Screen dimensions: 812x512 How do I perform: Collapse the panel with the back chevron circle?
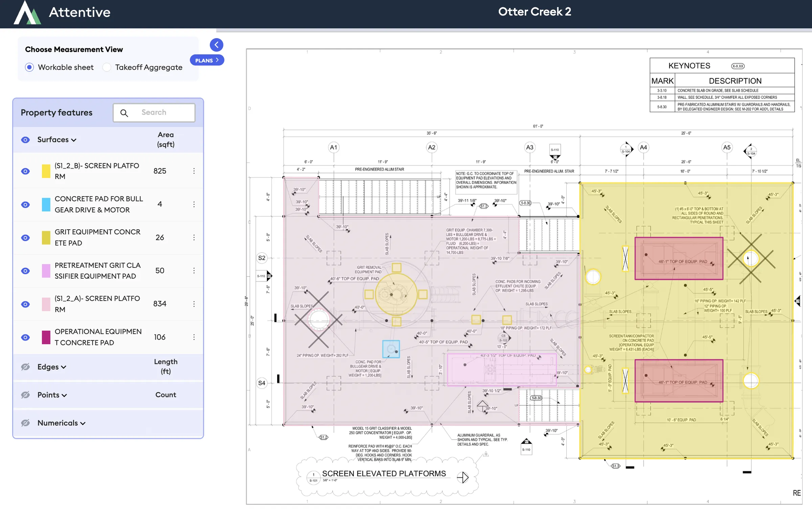pyautogui.click(x=217, y=45)
